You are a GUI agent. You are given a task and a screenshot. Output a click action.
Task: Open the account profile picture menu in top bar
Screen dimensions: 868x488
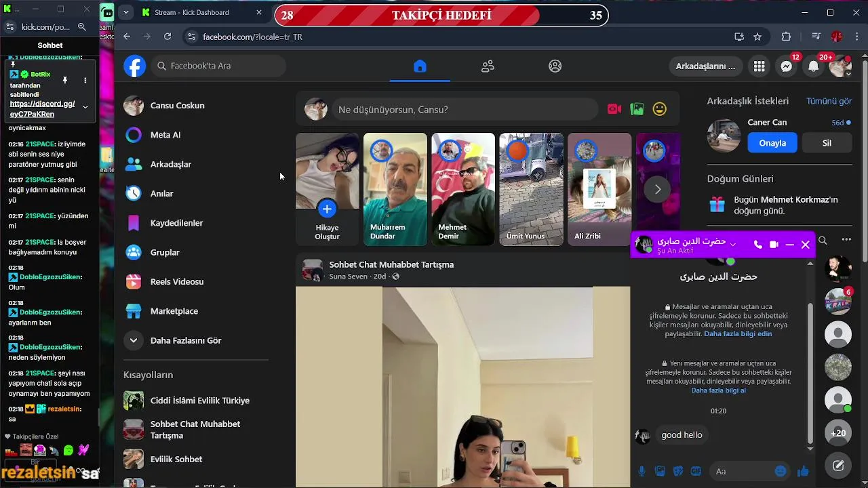[x=841, y=66]
